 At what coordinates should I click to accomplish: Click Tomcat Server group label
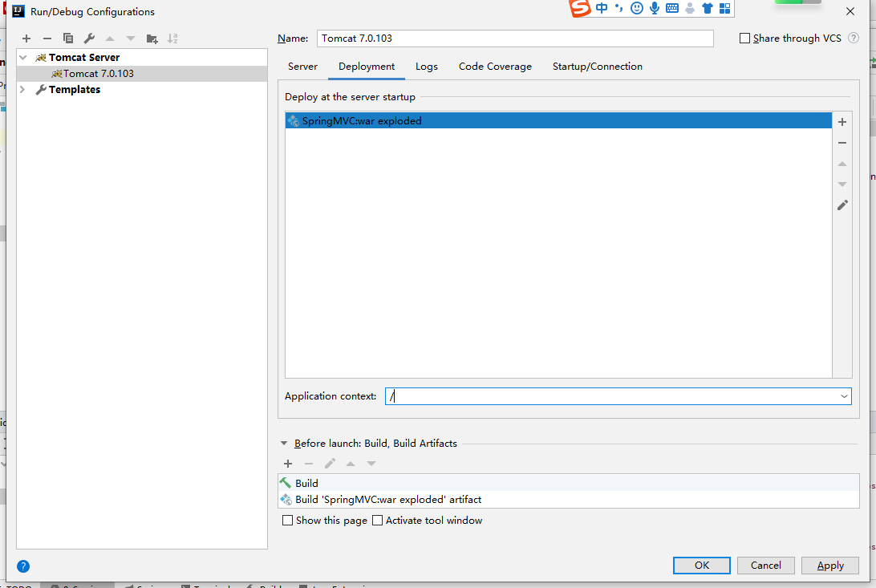[x=83, y=58]
